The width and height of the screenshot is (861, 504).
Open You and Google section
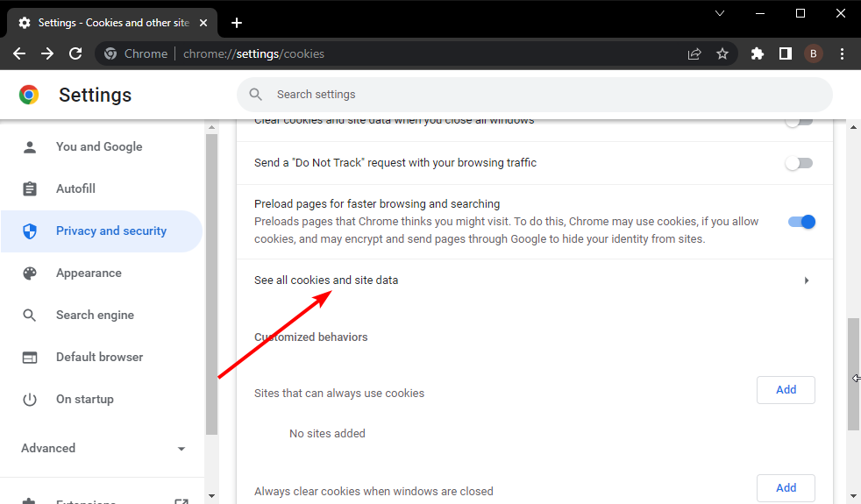[x=102, y=146]
